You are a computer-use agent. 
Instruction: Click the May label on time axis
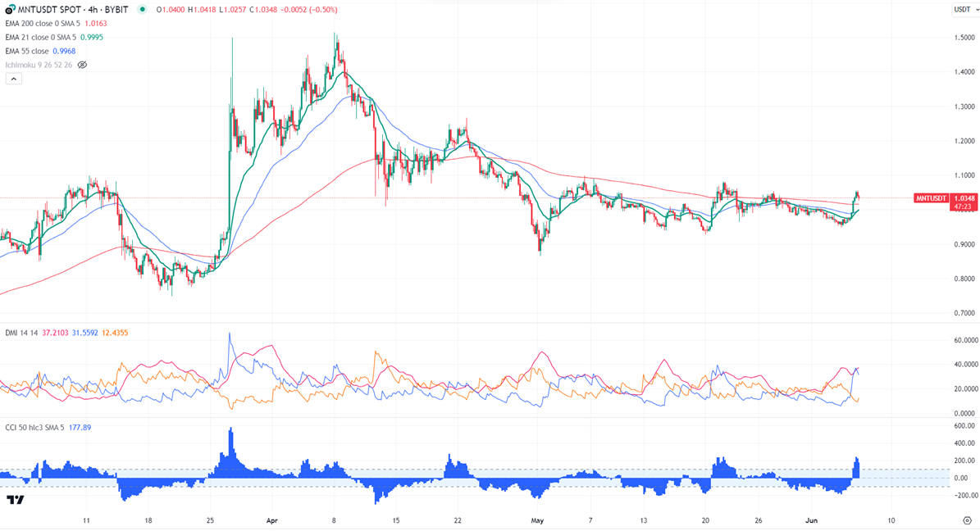(x=537, y=520)
